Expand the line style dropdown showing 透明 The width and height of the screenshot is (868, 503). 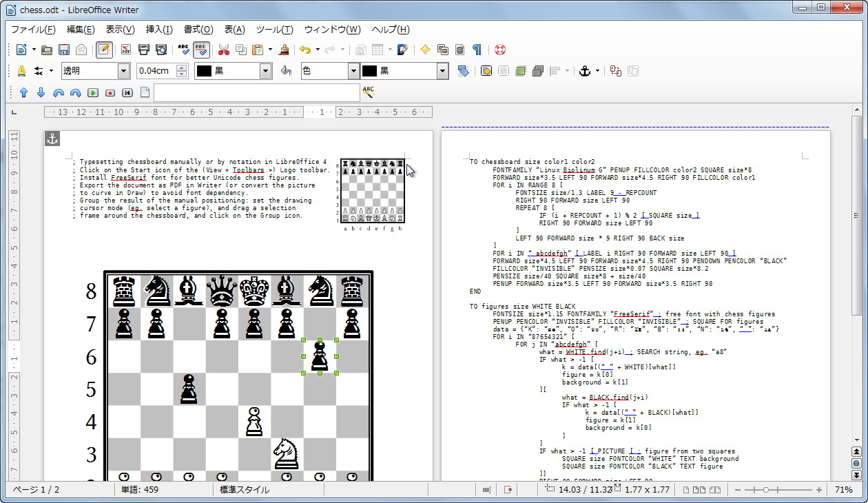[x=123, y=71]
